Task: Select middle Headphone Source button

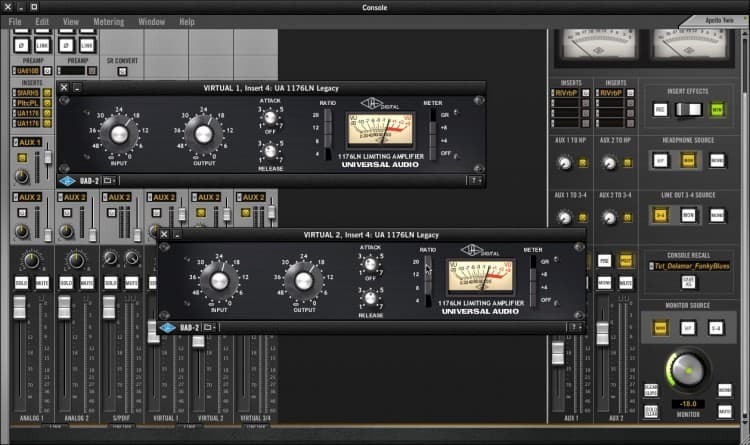Action: pyautogui.click(x=688, y=160)
